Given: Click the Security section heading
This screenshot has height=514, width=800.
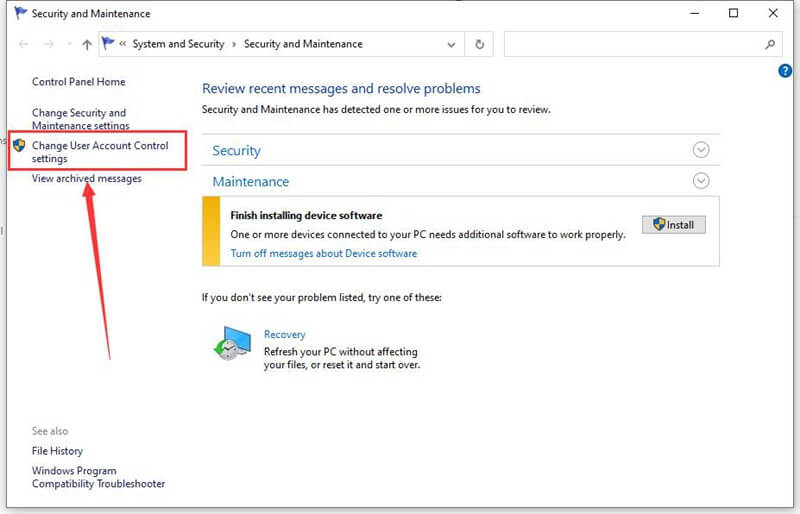Looking at the screenshot, I should (236, 151).
